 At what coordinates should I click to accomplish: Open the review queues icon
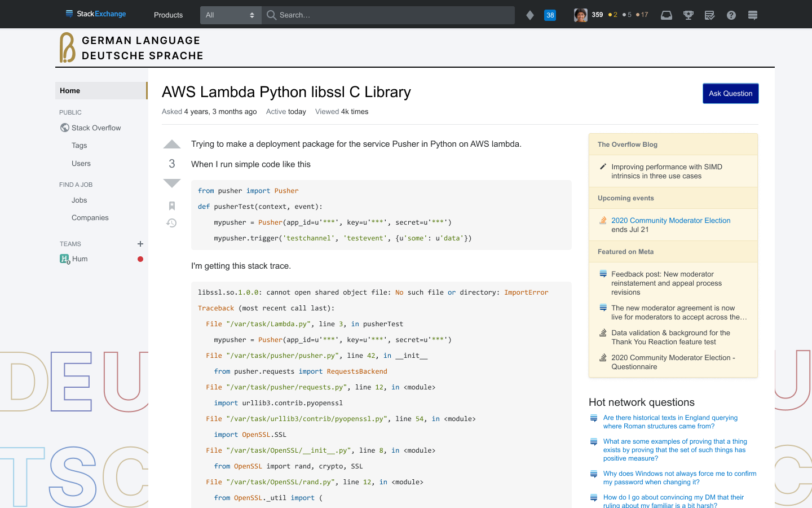pyautogui.click(x=710, y=15)
